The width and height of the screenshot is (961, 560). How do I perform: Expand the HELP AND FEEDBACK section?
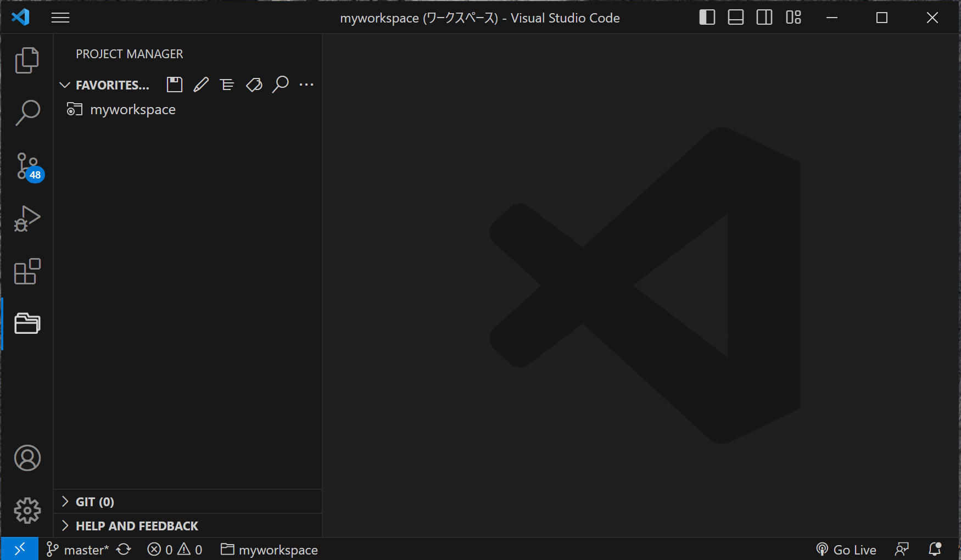coord(188,526)
